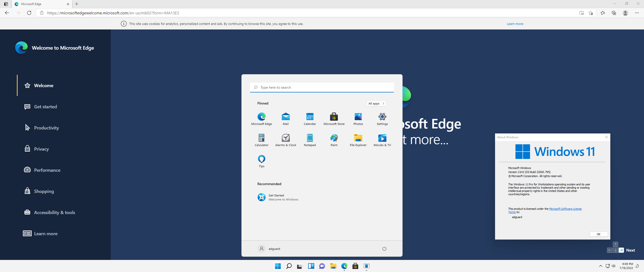Open Microsoft Edge from pinned apps
This screenshot has height=272, width=644.
(261, 119)
